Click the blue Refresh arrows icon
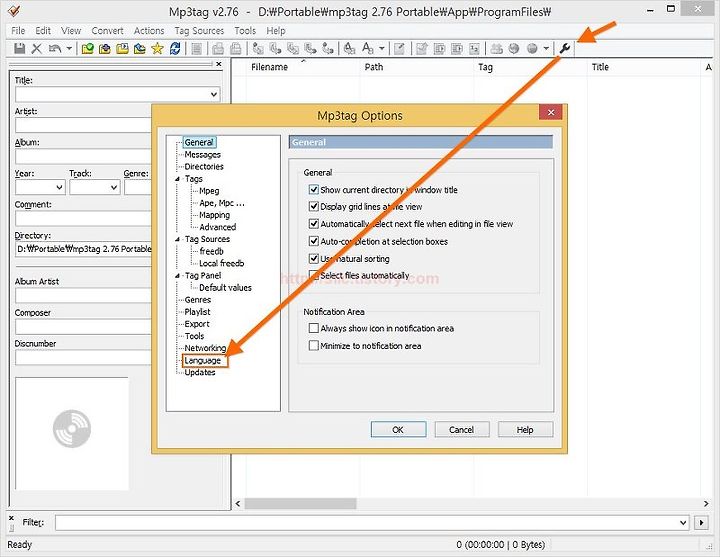The height and width of the screenshot is (557, 720). click(x=175, y=48)
